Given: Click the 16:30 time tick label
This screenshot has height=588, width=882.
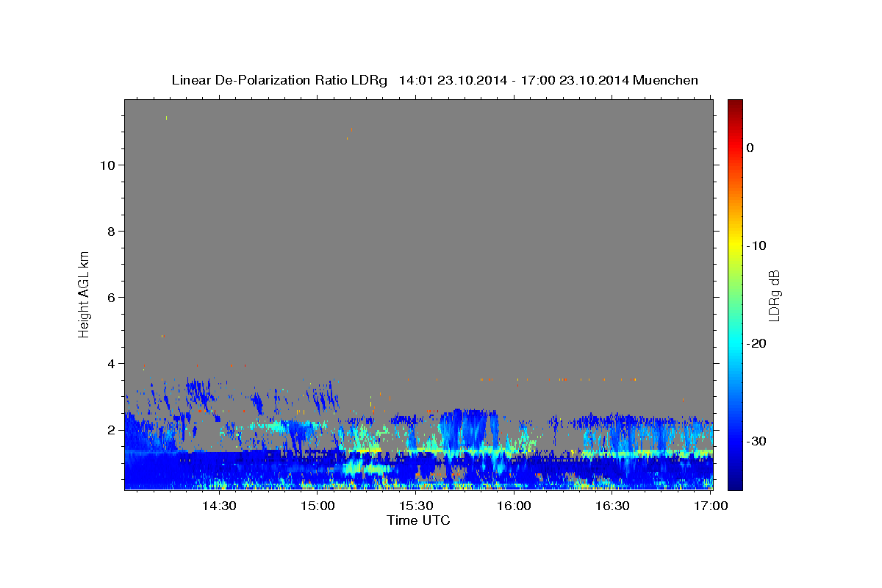Looking at the screenshot, I should (612, 506).
